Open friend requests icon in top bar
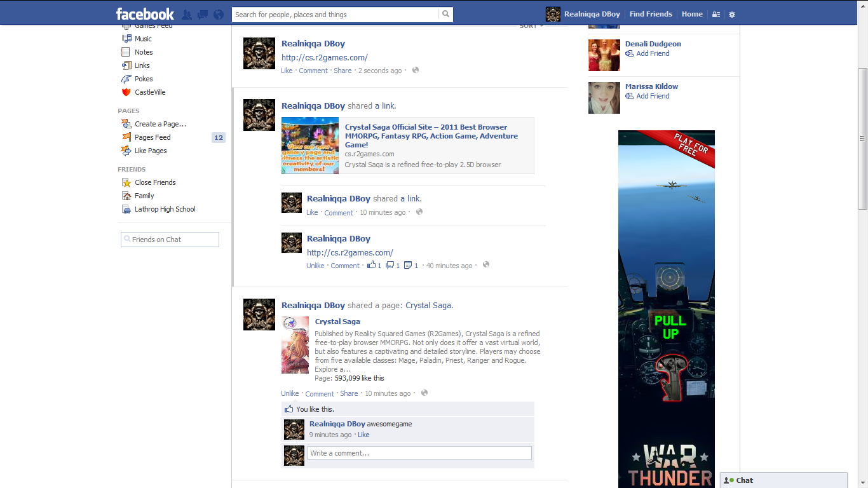The image size is (868, 488). [x=187, y=15]
